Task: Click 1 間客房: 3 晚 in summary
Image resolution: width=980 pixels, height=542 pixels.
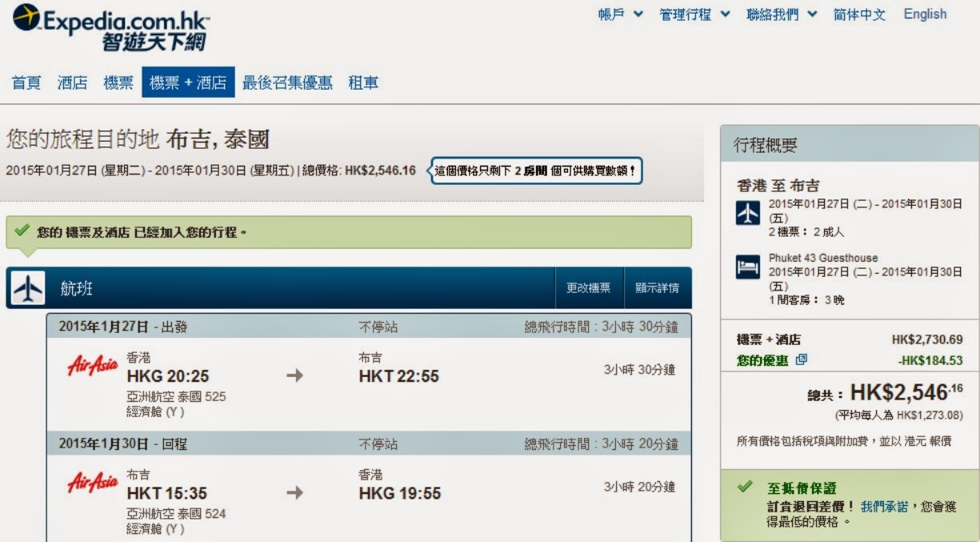Action: click(806, 300)
